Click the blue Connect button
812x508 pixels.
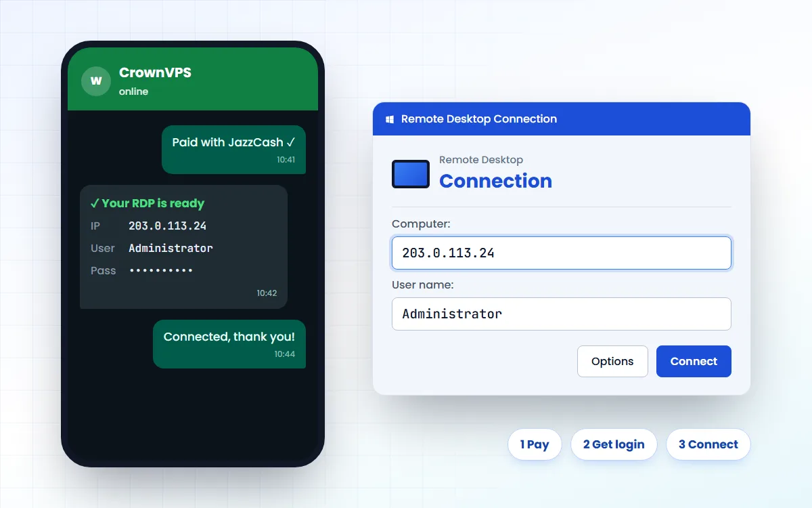[x=694, y=361]
